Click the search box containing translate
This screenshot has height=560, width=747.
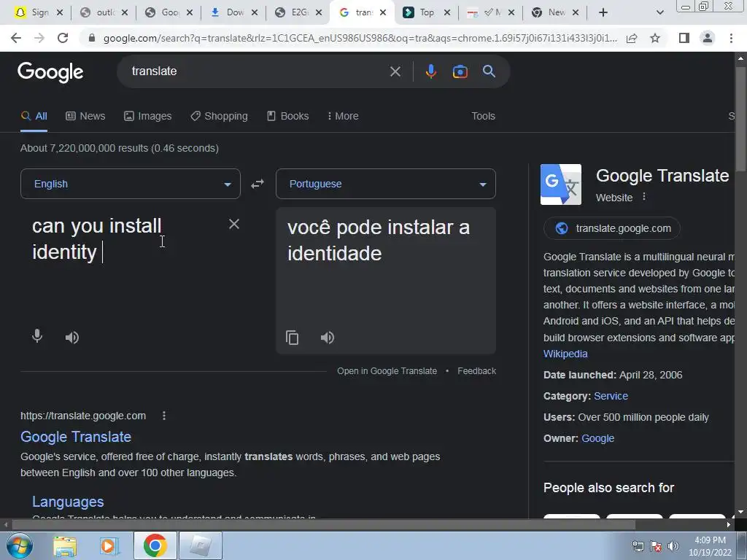point(258,71)
